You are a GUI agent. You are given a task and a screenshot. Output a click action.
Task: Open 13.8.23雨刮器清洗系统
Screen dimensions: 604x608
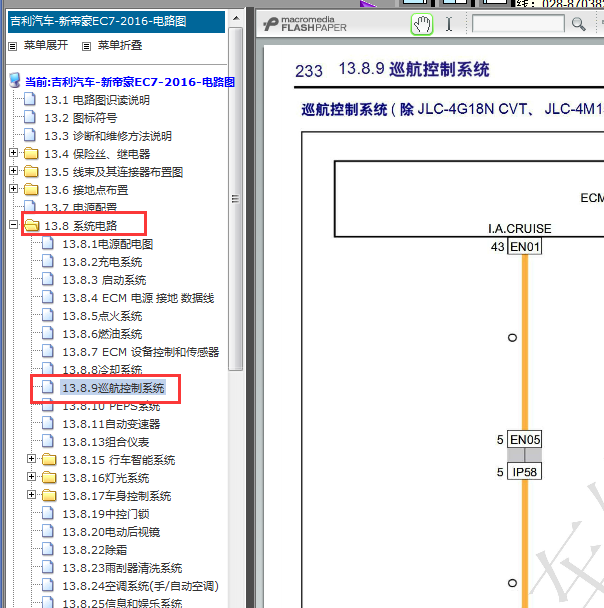coord(122,568)
